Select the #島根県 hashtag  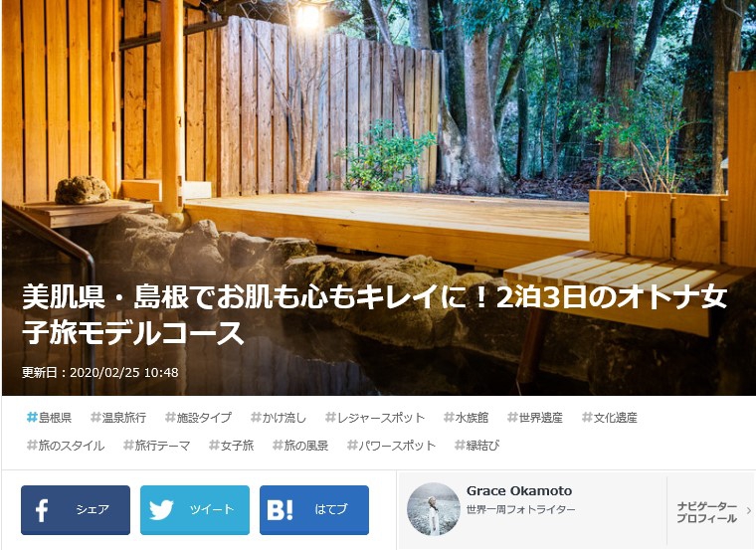point(49,418)
